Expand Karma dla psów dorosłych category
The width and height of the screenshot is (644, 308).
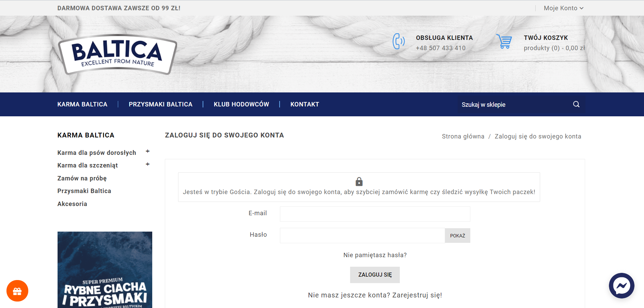148,151
